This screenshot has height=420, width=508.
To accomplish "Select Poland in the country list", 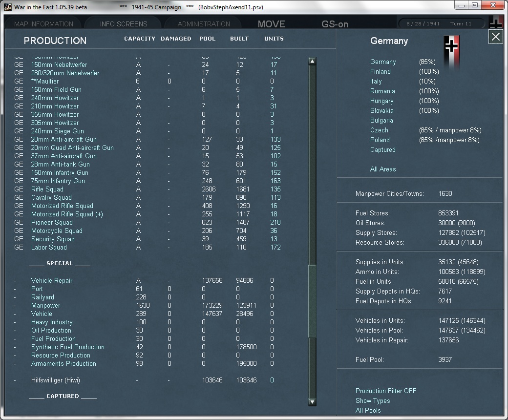I will point(380,140).
